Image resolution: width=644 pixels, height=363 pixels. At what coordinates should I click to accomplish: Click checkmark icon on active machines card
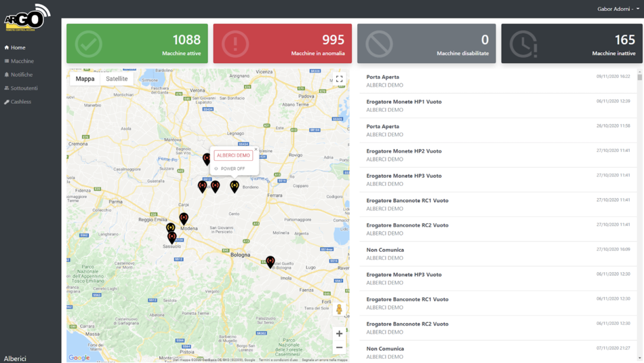pyautogui.click(x=88, y=44)
